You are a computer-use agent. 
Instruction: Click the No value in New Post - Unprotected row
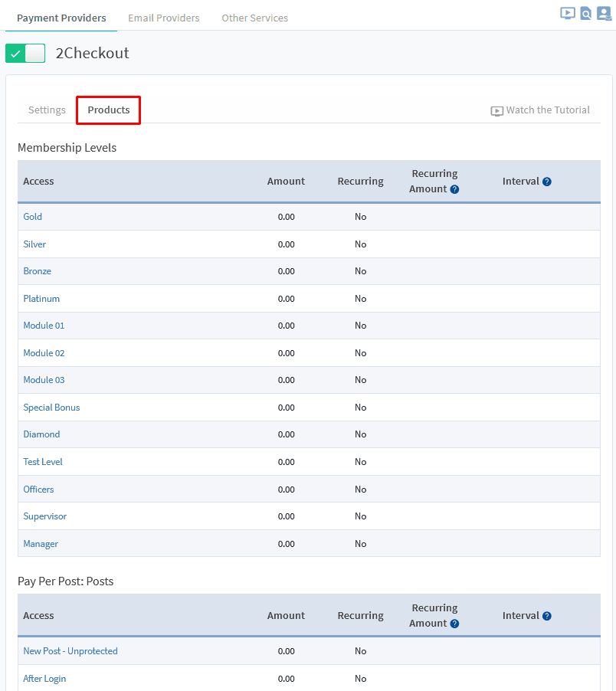(360, 651)
